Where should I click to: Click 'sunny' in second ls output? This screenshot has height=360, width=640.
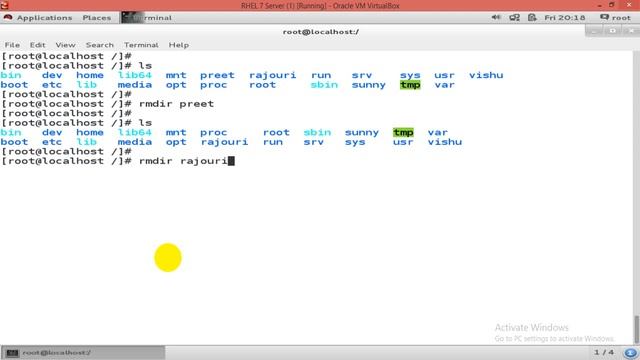(x=362, y=132)
